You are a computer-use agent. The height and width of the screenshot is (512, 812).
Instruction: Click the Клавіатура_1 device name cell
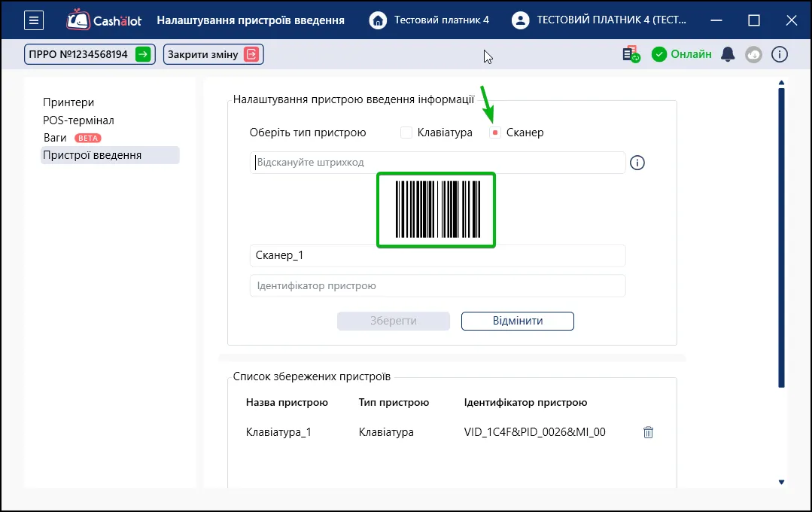point(278,432)
